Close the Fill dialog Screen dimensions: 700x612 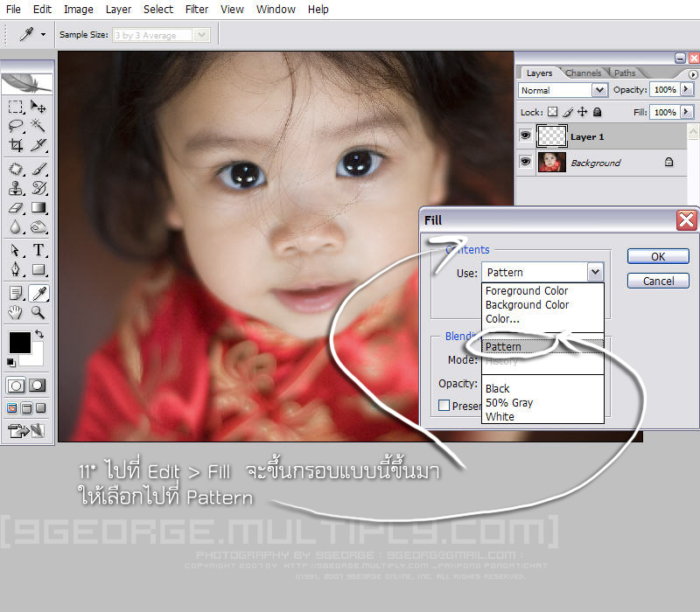point(686,220)
